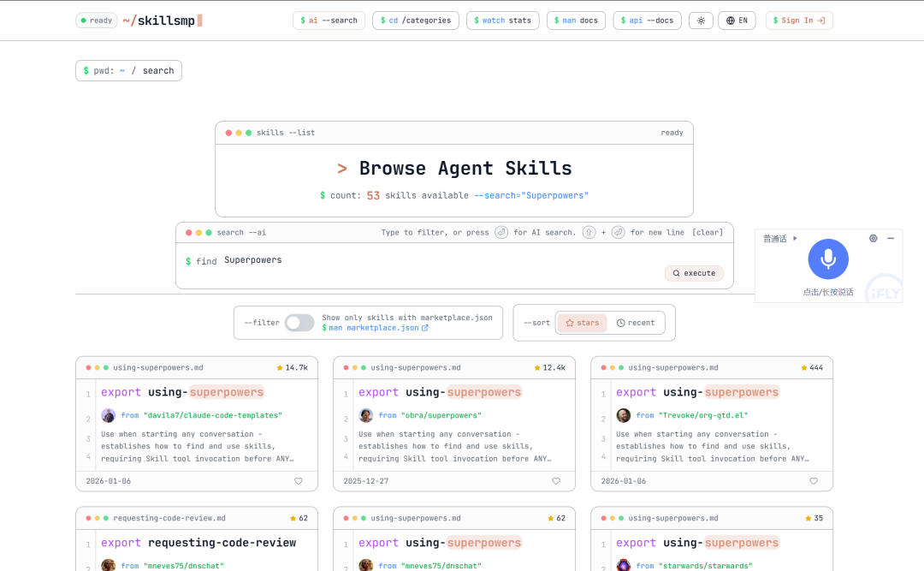Open iFLY voice panel settings gear
924x571 pixels.
[874, 238]
